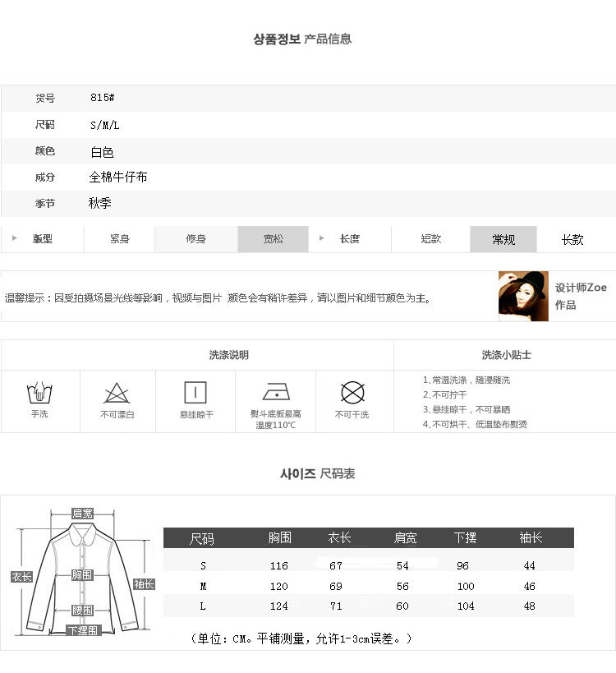The height and width of the screenshot is (673, 616).
Task: Click the do-not-dry-clean crossed circle icon
Action: [352, 392]
